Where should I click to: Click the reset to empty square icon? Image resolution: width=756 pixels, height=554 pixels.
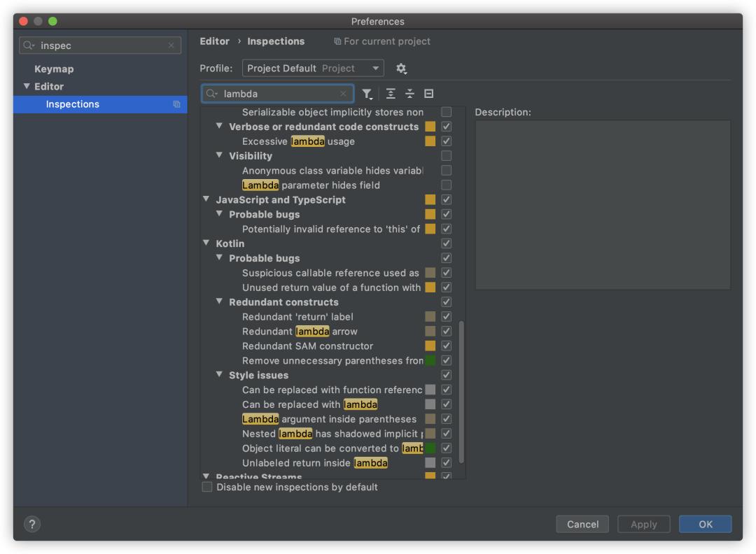click(x=429, y=94)
